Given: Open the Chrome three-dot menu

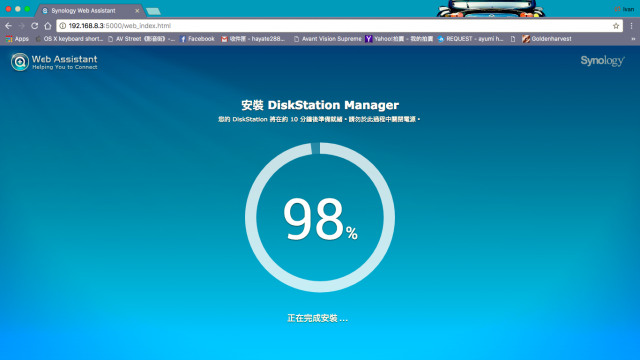Looking at the screenshot, I should pyautogui.click(x=631, y=26).
